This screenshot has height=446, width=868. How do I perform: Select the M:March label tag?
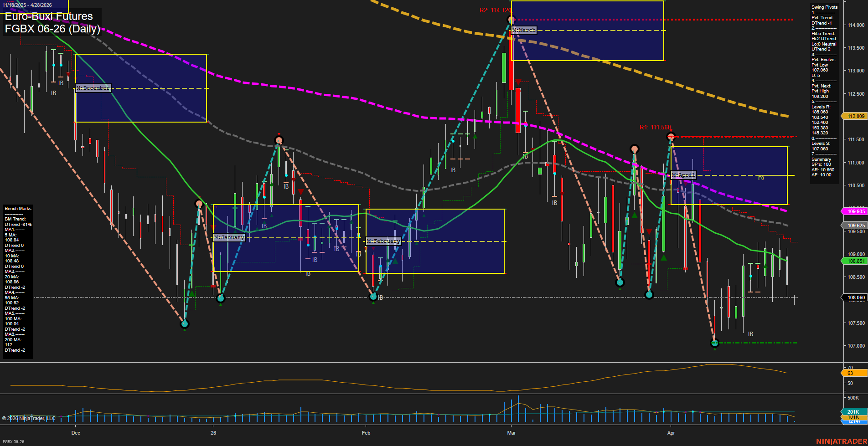pyautogui.click(x=524, y=30)
